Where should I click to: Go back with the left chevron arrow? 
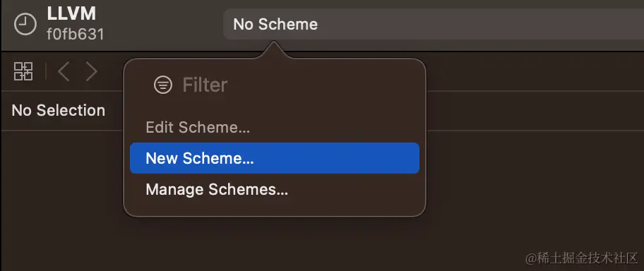tap(64, 72)
